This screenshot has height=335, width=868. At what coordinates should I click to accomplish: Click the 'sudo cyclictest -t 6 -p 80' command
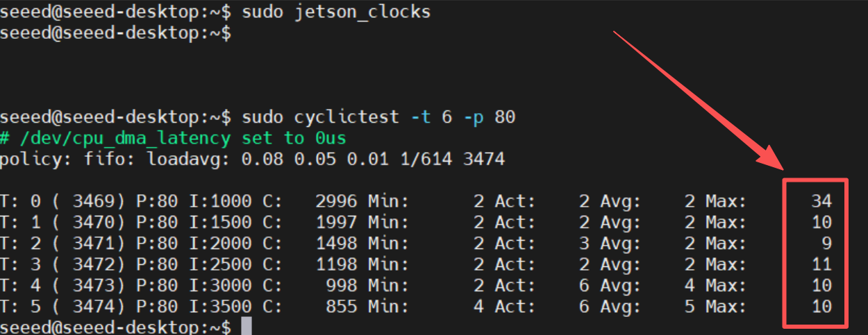pos(378,117)
